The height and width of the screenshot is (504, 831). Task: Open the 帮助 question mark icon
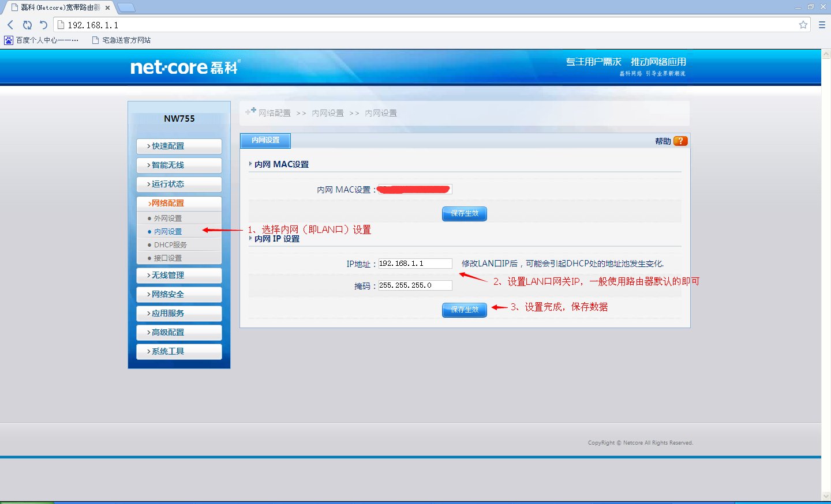[x=680, y=140]
